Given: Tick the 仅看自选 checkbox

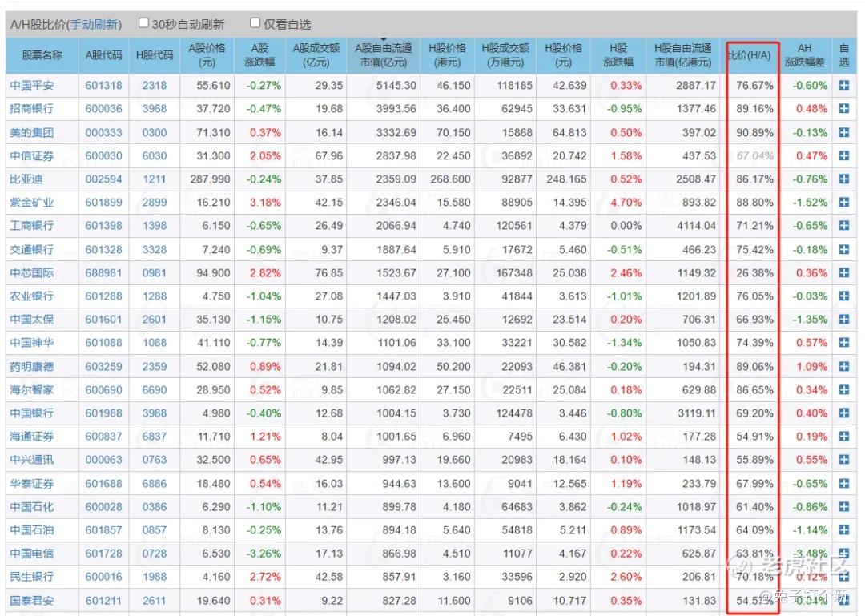Looking at the screenshot, I should (x=255, y=23).
